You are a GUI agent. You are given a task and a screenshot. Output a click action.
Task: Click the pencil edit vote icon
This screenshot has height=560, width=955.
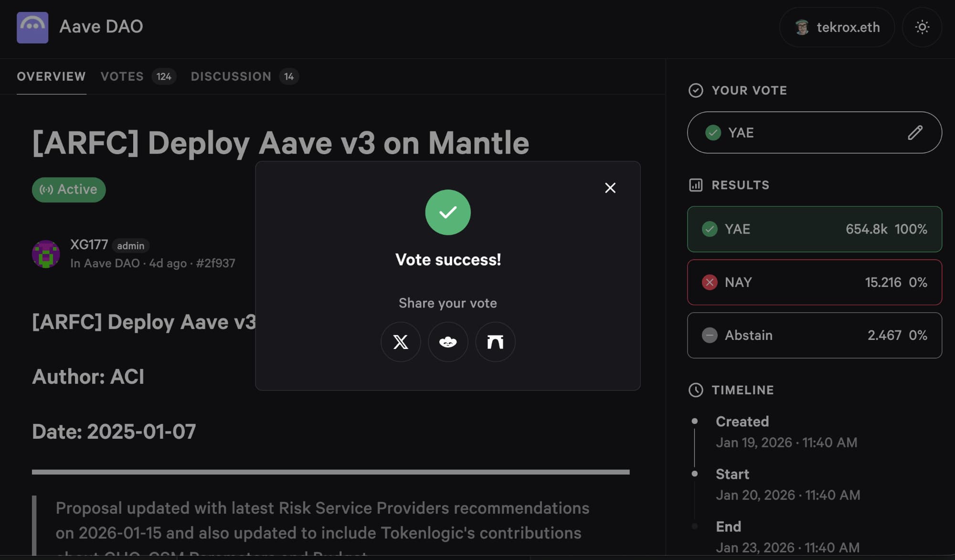tap(914, 133)
